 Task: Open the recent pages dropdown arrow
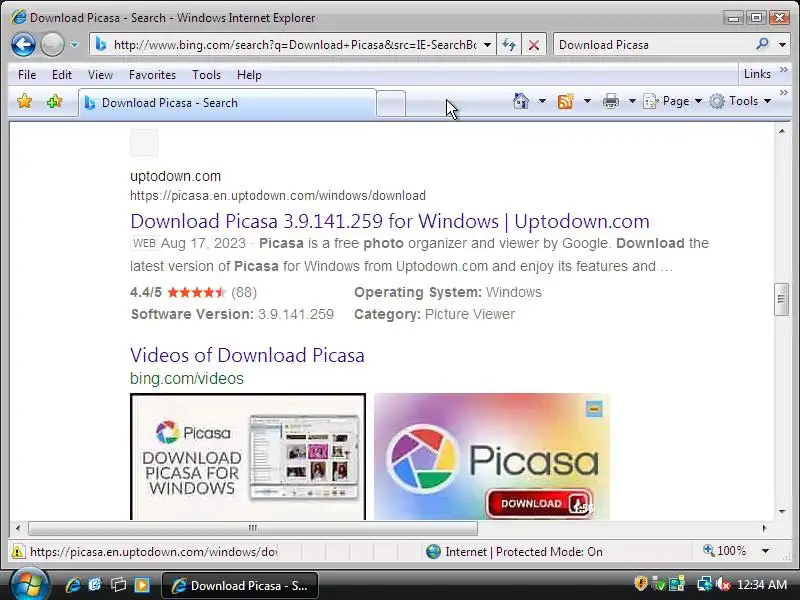tap(74, 45)
